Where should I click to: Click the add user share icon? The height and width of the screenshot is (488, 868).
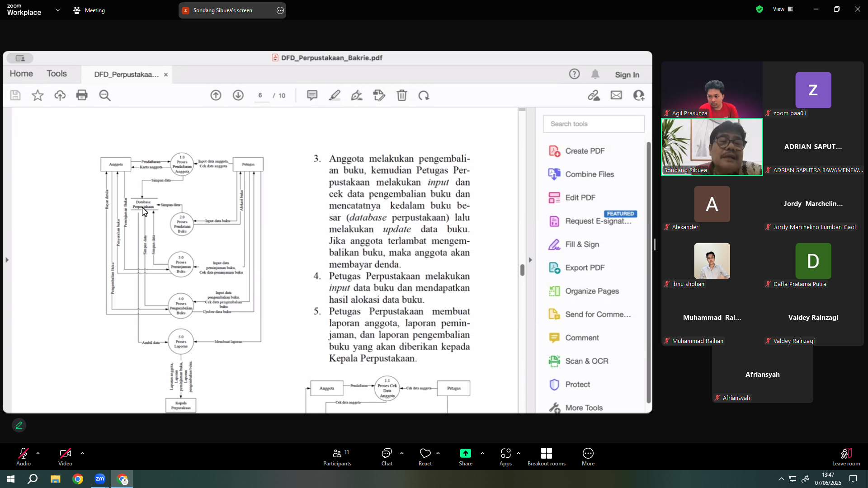[639, 95]
